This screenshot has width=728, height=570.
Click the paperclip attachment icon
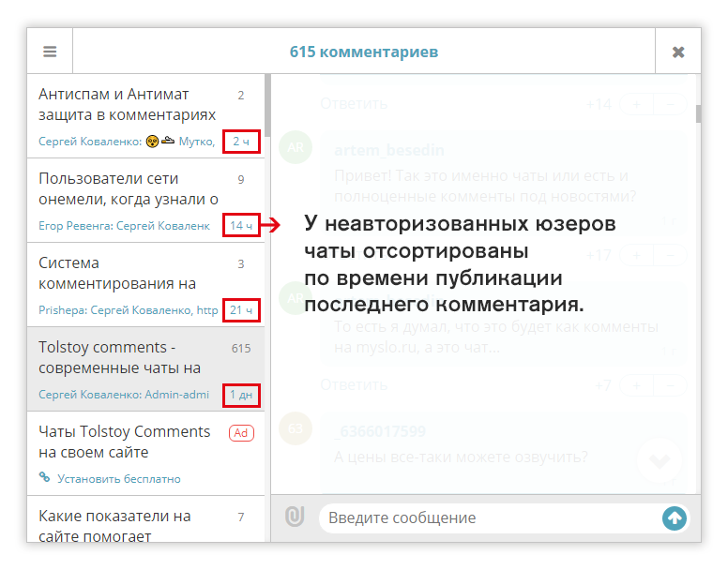pos(295,517)
